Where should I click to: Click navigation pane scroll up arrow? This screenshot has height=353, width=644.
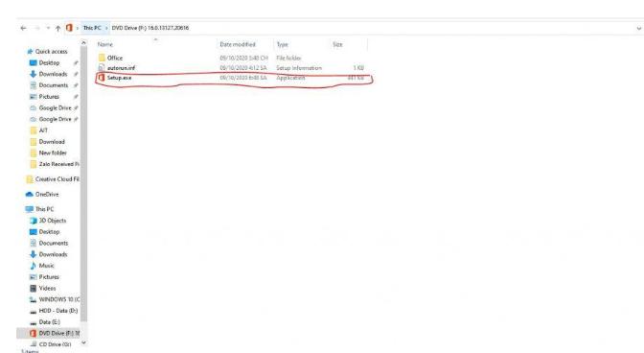[x=83, y=42]
